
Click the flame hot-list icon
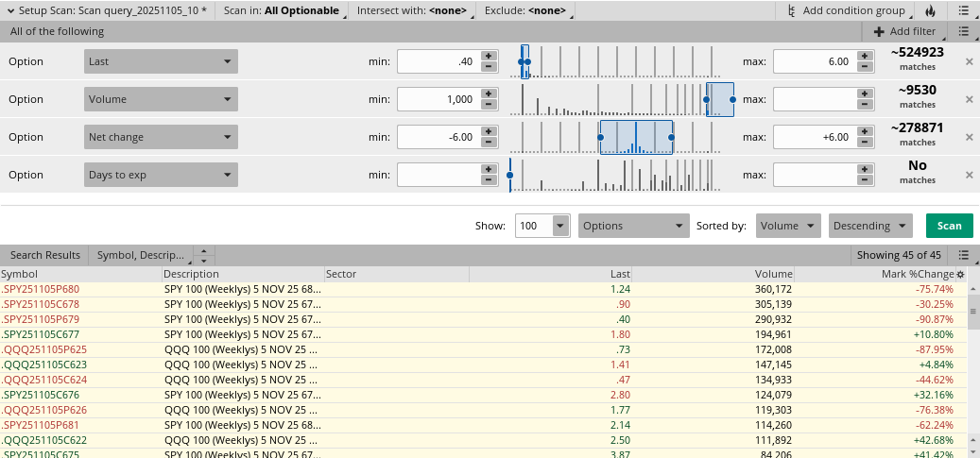(931, 11)
